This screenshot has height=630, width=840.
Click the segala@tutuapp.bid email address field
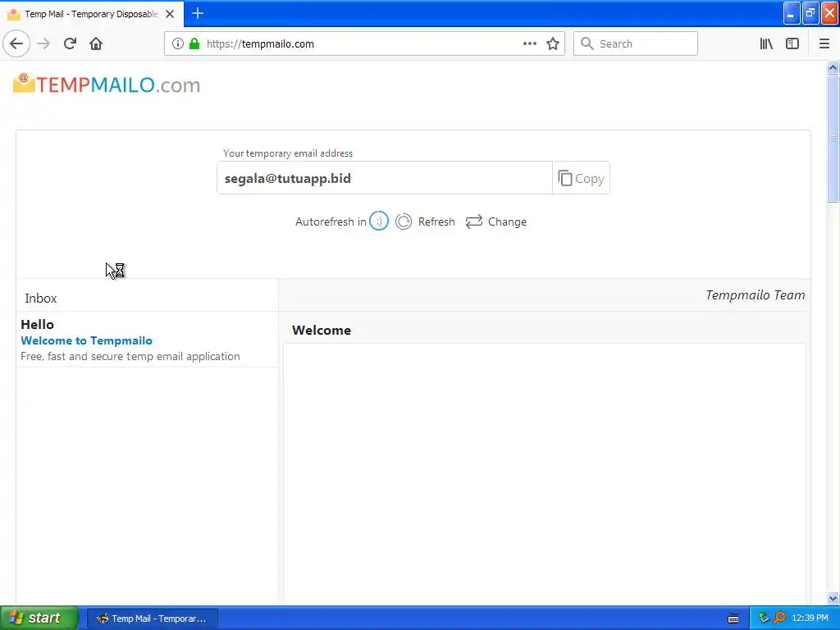tap(385, 178)
